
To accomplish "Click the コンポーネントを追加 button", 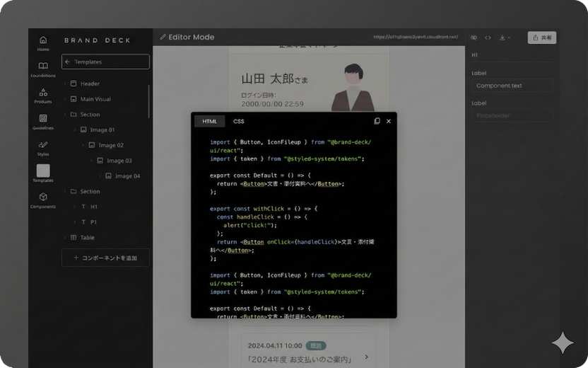I will point(105,258).
